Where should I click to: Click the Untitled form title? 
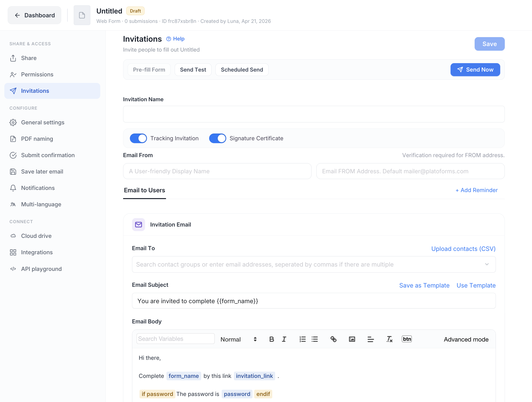tap(109, 11)
